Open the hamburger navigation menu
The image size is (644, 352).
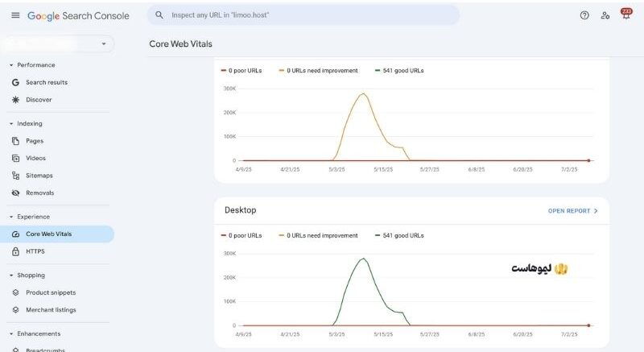[15, 15]
